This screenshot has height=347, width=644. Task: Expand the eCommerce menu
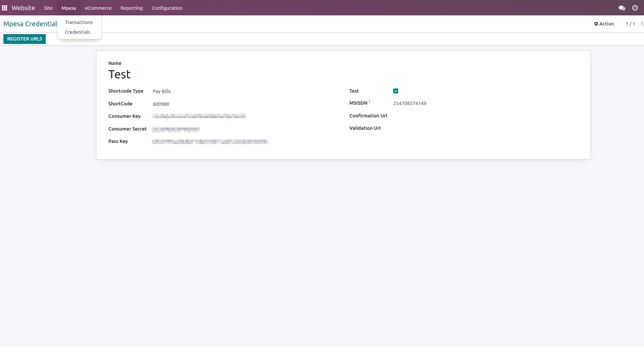[98, 8]
